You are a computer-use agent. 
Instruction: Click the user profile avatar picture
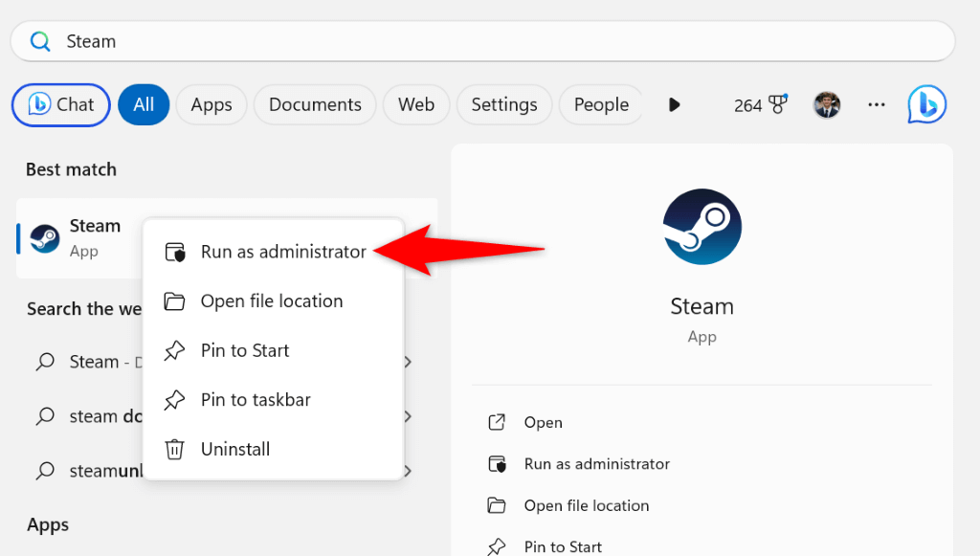(826, 105)
